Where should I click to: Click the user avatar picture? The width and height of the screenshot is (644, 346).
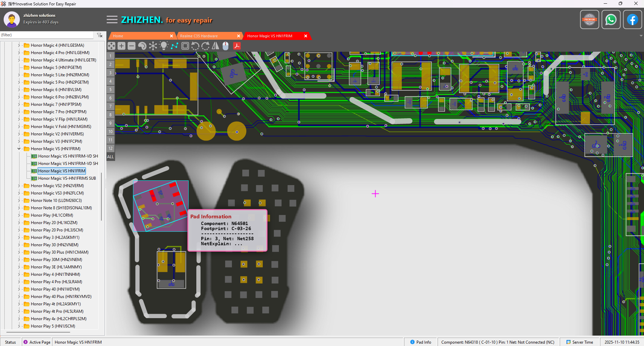[x=12, y=19]
